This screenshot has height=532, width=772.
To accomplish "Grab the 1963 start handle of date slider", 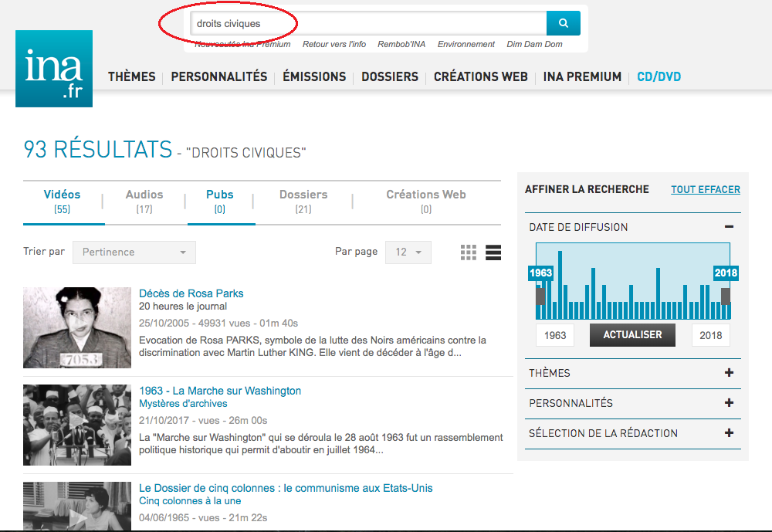I will pyautogui.click(x=540, y=296).
